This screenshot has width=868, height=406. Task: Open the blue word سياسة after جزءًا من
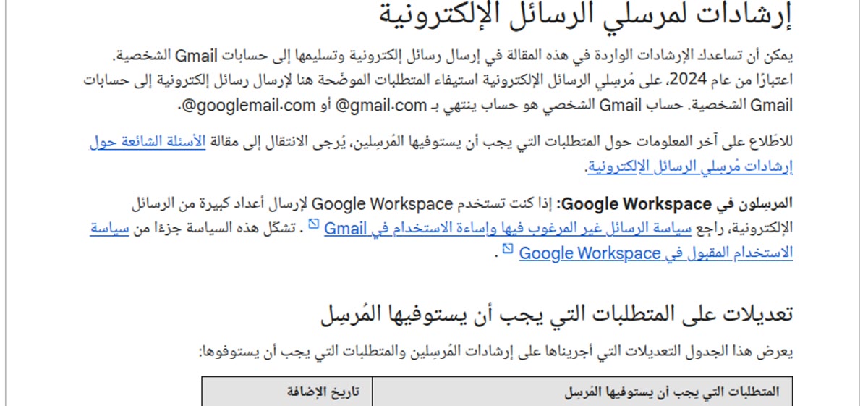(110, 229)
